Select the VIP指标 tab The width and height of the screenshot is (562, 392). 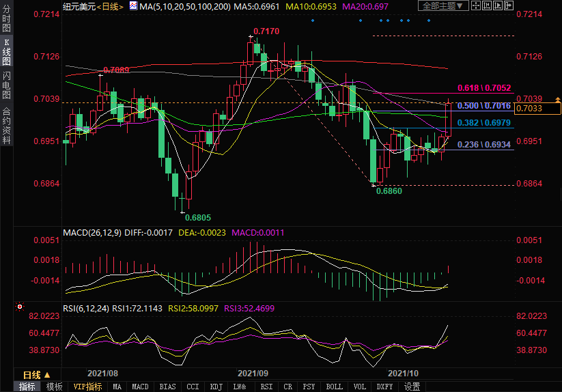[87, 387]
